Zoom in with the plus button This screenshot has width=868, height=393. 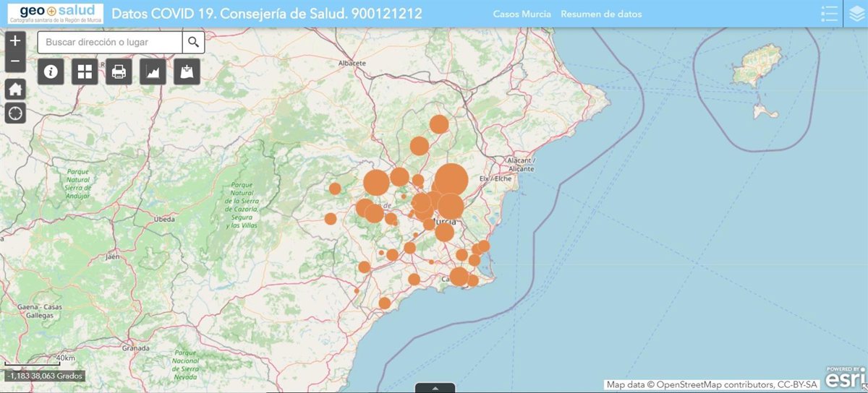pos(15,41)
